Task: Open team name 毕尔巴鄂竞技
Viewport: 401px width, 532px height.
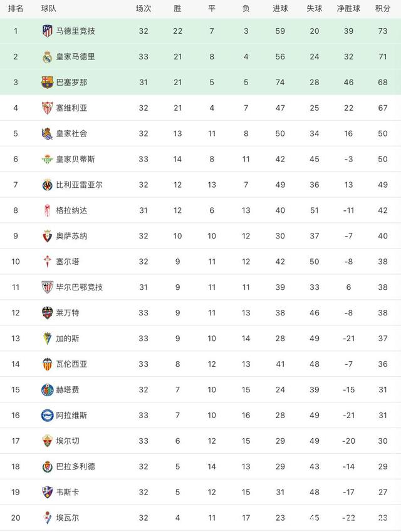Action: [x=80, y=287]
